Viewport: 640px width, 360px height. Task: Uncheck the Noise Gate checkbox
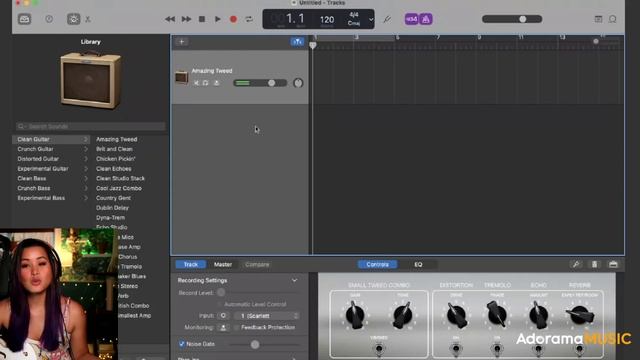(x=182, y=344)
